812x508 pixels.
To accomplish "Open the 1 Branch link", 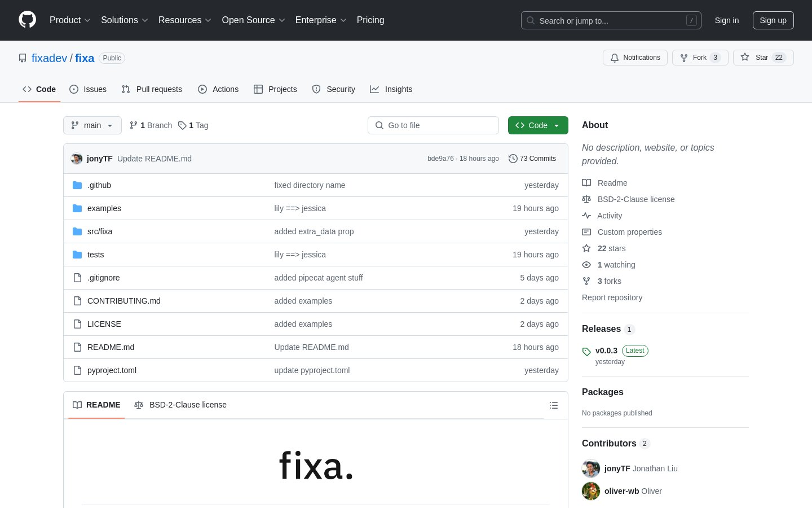I will (151, 125).
